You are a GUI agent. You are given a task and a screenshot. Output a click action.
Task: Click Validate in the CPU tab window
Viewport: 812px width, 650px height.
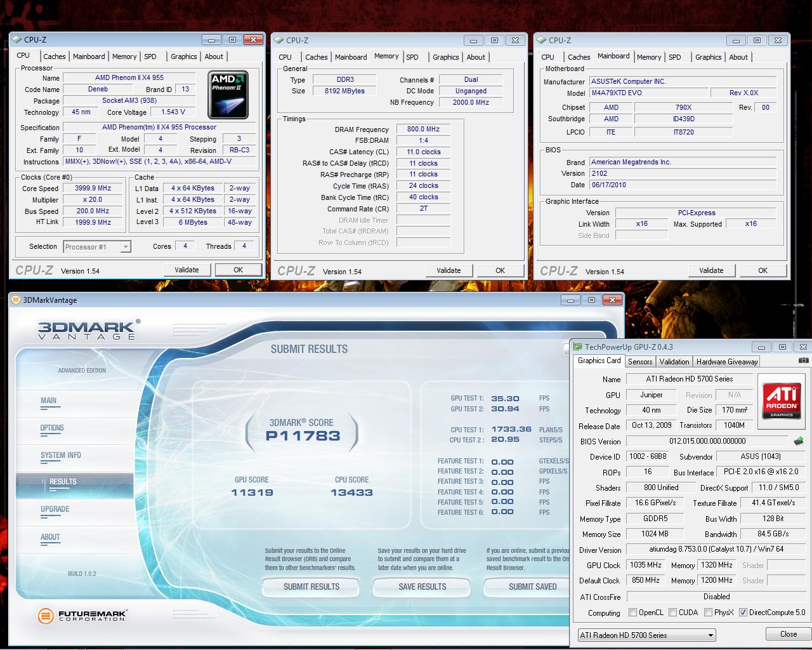coord(187,270)
